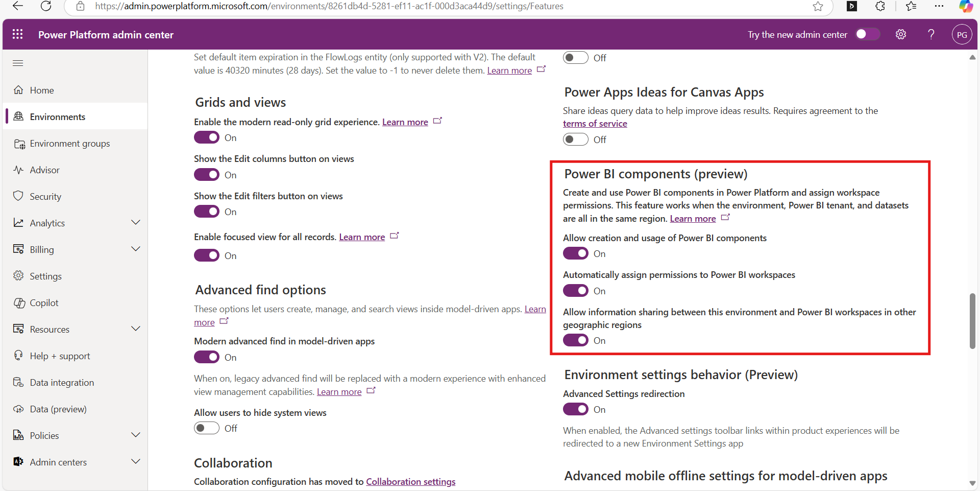Bookmark this page with star icon
The image size is (980, 491).
(818, 6)
